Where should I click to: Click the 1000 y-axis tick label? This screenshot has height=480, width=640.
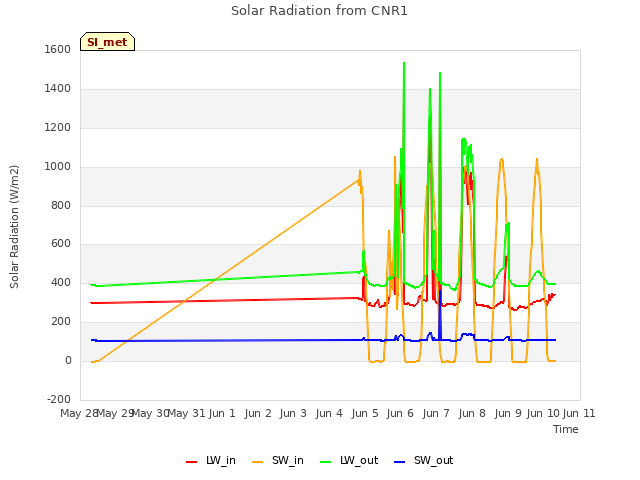pos(58,167)
